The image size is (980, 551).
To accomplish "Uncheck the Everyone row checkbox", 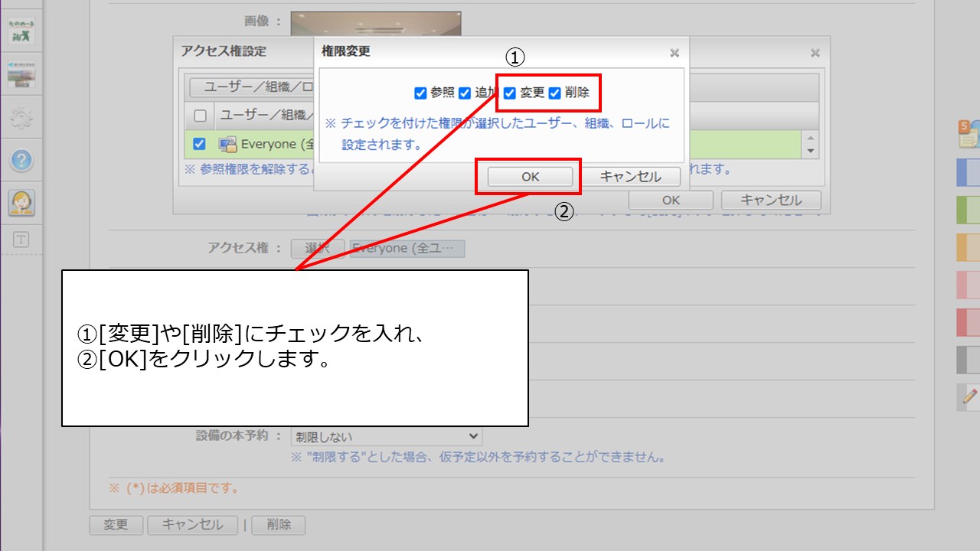I will [x=200, y=144].
